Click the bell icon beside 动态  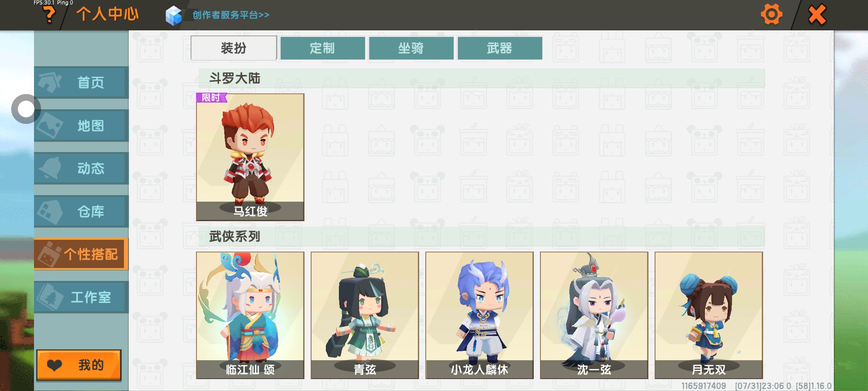click(x=50, y=168)
